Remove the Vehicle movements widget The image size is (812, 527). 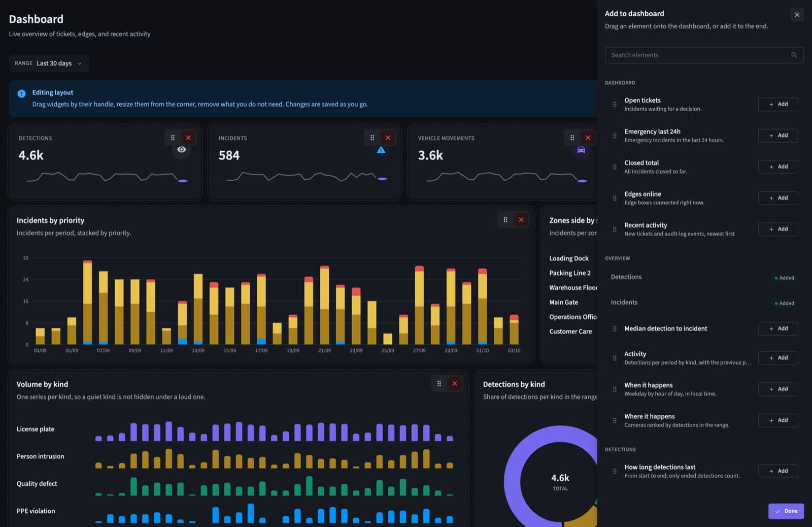pos(588,138)
